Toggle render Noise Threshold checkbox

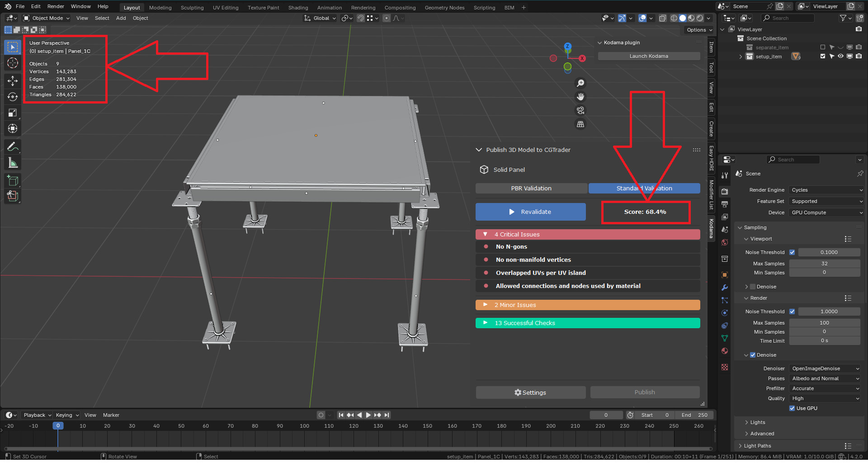click(x=792, y=312)
